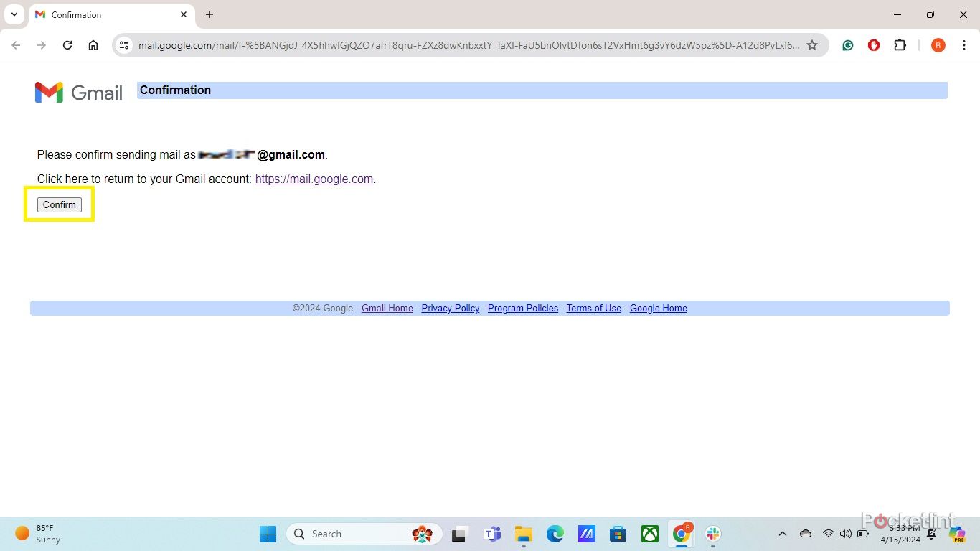The height and width of the screenshot is (551, 980).
Task: Open the Chrome profile avatar
Action: 938,45
